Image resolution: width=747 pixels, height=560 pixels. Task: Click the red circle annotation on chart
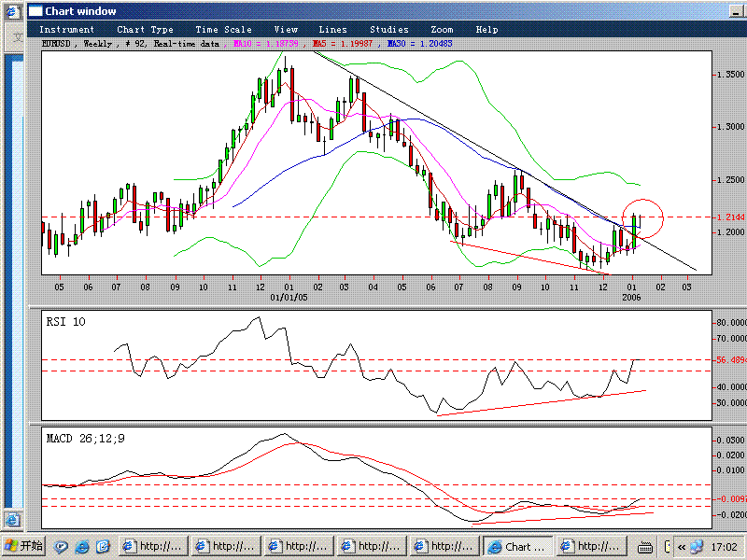pos(641,217)
